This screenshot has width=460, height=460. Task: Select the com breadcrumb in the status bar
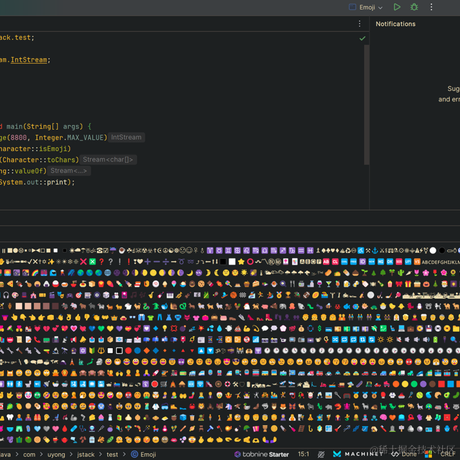(x=29, y=455)
